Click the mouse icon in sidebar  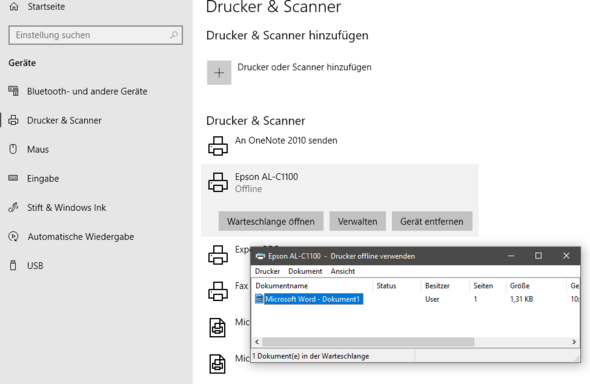(x=13, y=149)
